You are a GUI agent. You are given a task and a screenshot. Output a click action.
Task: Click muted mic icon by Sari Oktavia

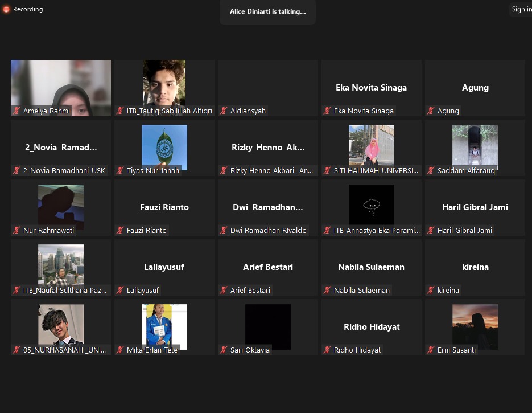[224, 350]
